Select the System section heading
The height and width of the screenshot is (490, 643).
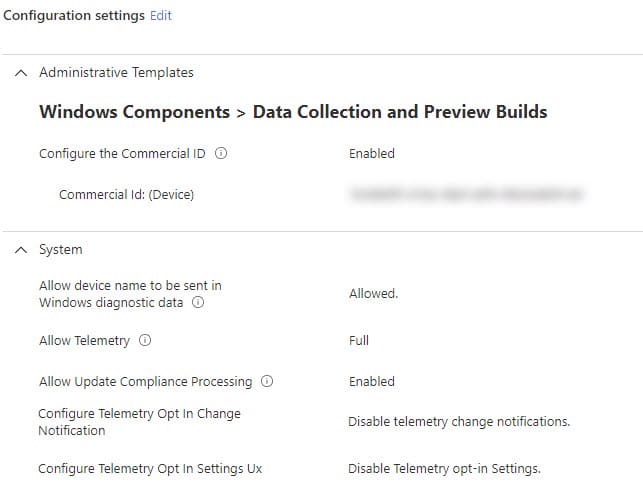[61, 250]
